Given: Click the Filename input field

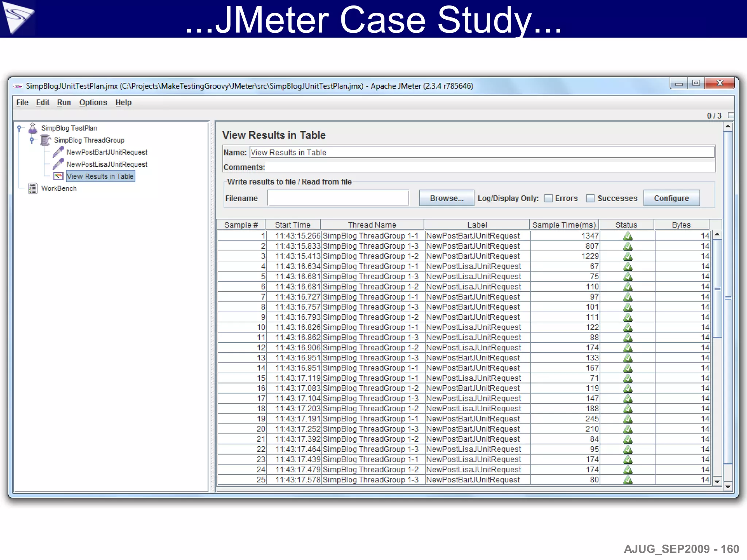Looking at the screenshot, I should coord(338,198).
